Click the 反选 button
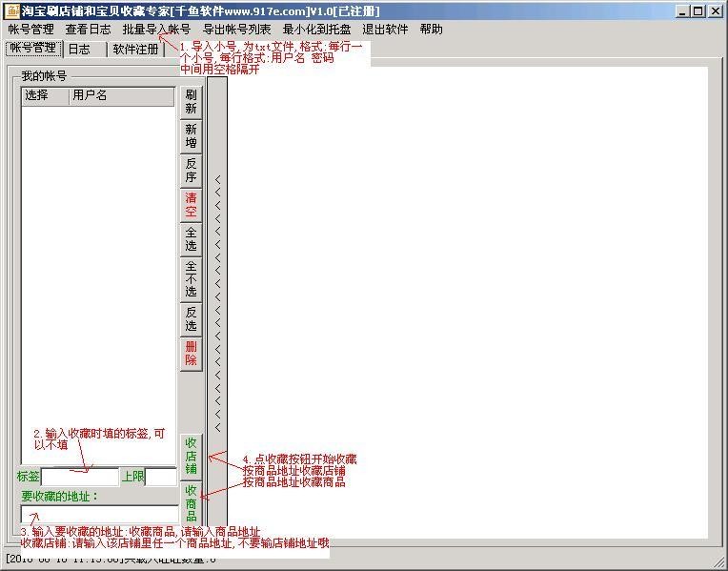Viewport: 728px width, 571px height. (191, 319)
